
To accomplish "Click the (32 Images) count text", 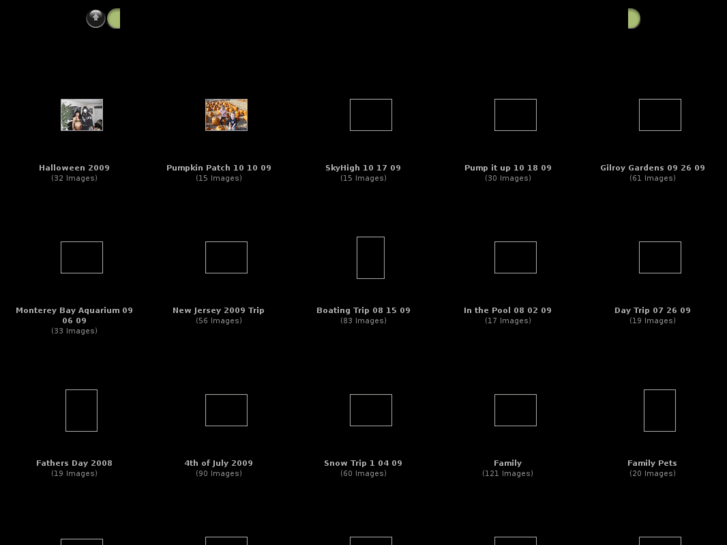I will [x=74, y=178].
